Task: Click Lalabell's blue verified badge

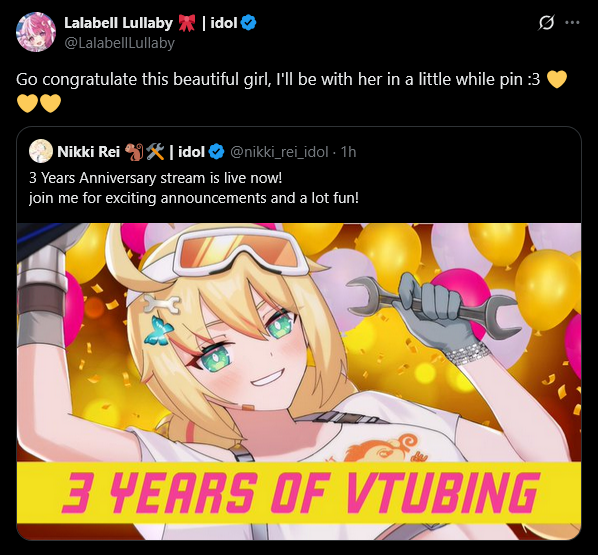Action: (x=249, y=23)
